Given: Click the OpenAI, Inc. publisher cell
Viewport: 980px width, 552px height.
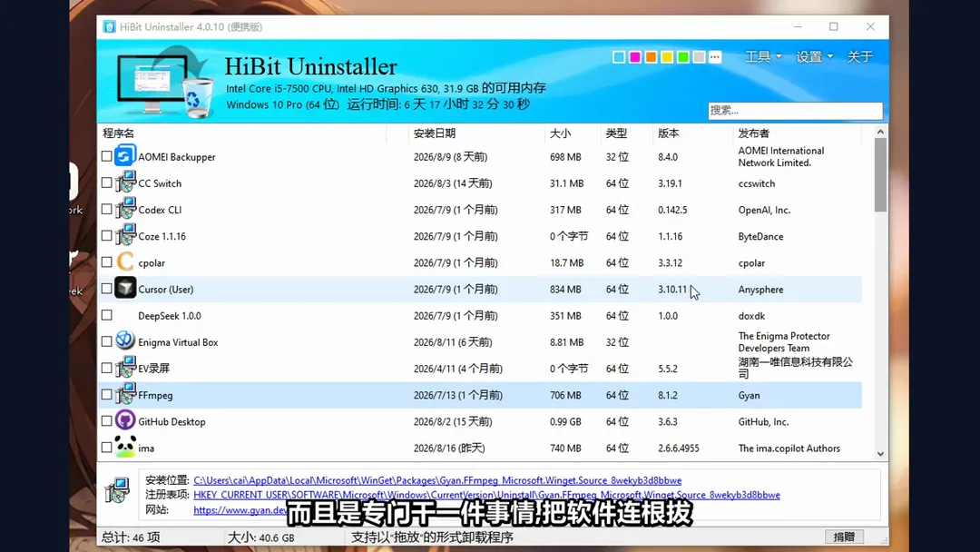Looking at the screenshot, I should (x=764, y=210).
